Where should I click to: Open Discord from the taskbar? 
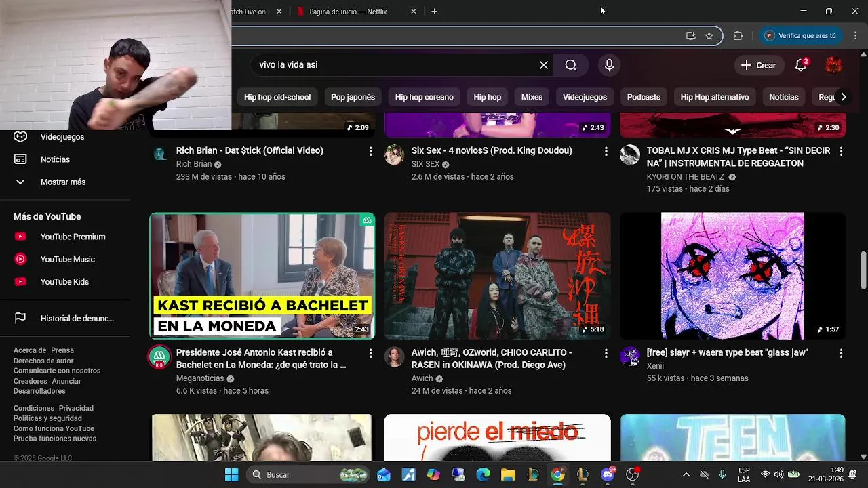(608, 474)
